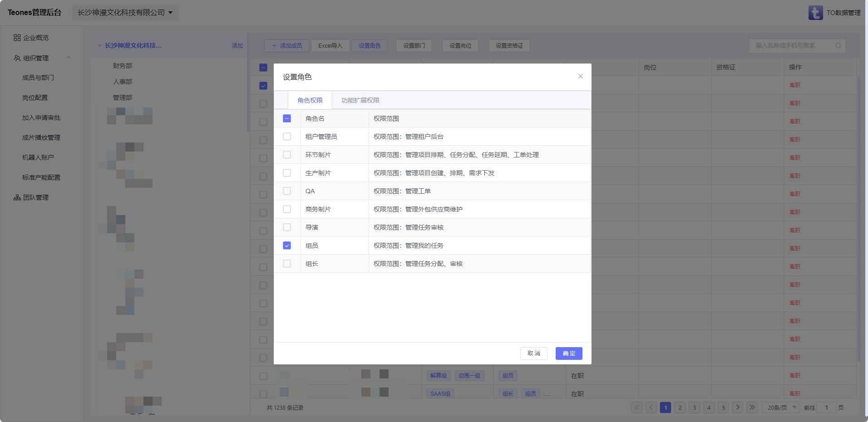
Task: Click the search magnifier icon
Action: 838,45
